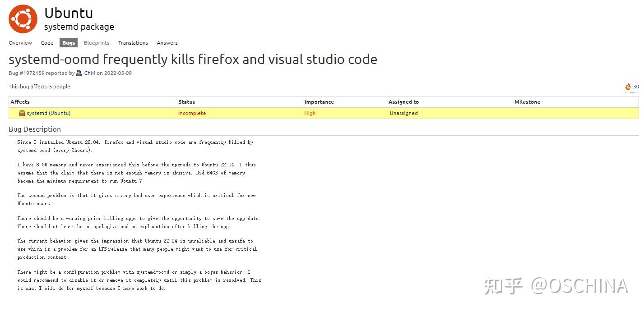
Task: Click the heat count number 30
Action: coord(636,87)
